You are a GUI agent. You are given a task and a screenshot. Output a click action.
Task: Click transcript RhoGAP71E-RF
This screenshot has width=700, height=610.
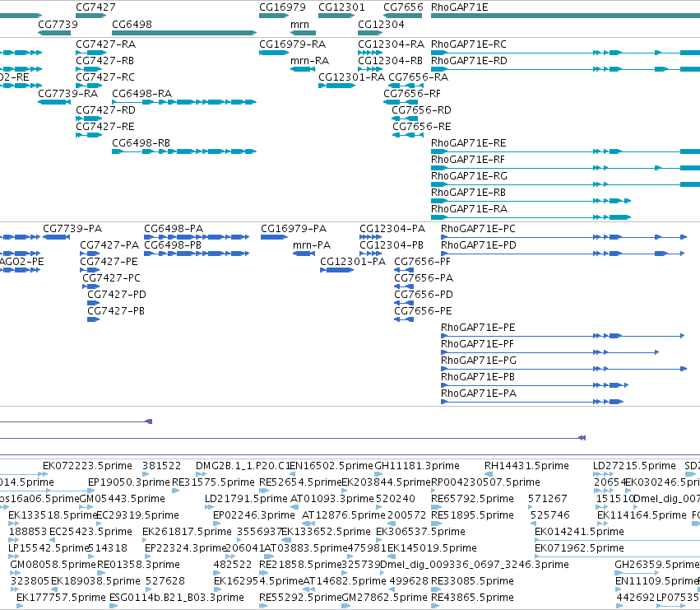pos(468,160)
